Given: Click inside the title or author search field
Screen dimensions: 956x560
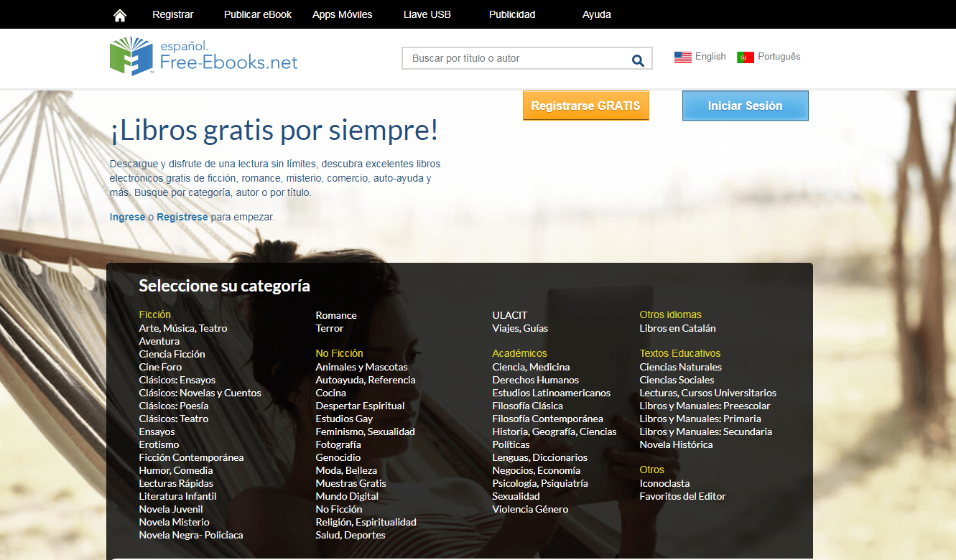Looking at the screenshot, I should click(x=514, y=59).
